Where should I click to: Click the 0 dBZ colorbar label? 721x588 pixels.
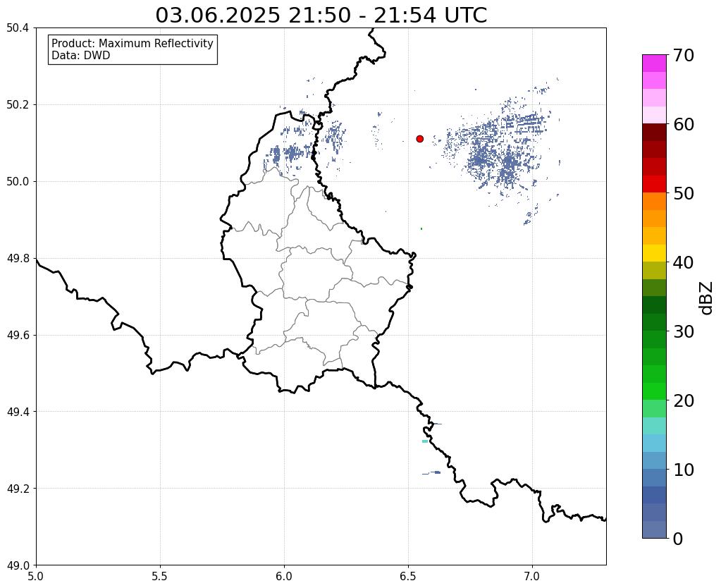[678, 539]
